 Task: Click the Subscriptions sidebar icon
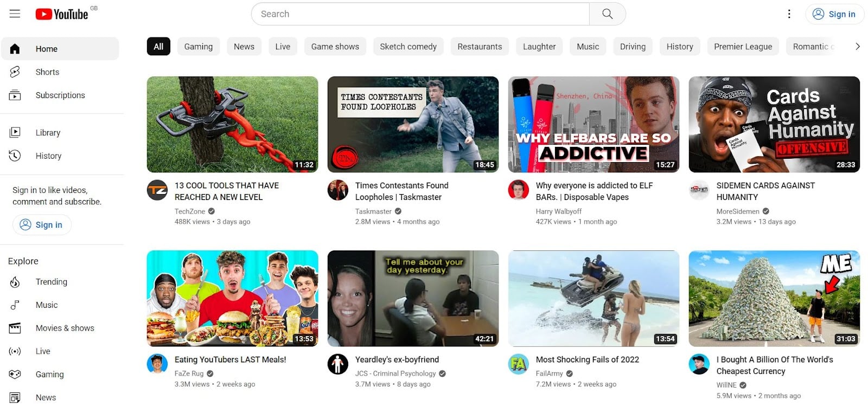[x=15, y=95]
